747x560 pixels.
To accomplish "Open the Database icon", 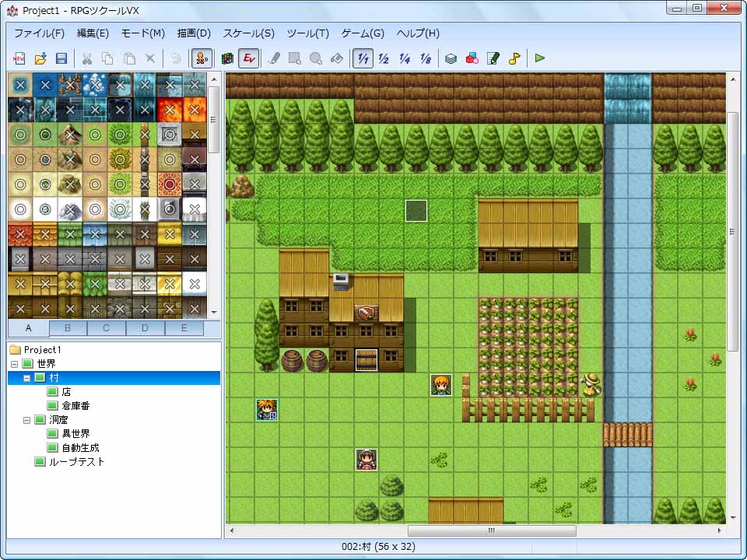I will pos(451,58).
